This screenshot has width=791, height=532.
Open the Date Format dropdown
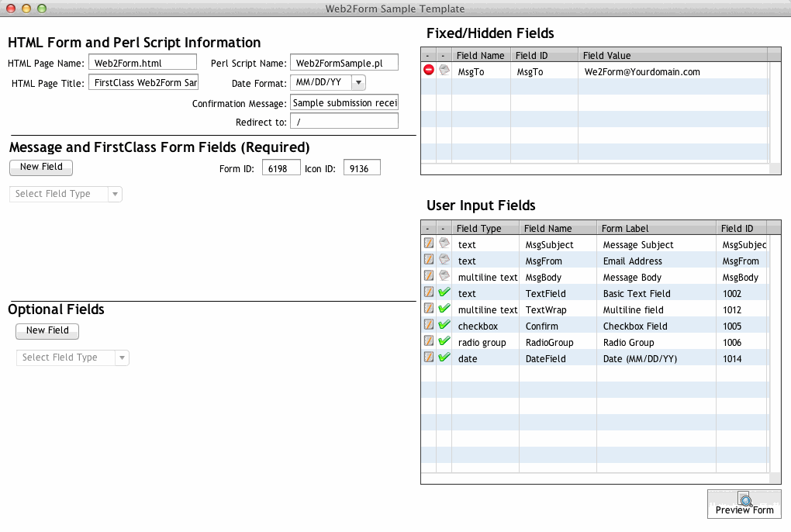coord(358,83)
